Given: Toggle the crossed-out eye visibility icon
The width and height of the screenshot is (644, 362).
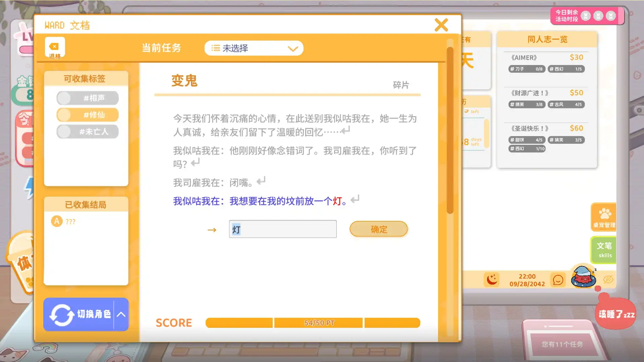Looking at the screenshot, I should tap(608, 279).
